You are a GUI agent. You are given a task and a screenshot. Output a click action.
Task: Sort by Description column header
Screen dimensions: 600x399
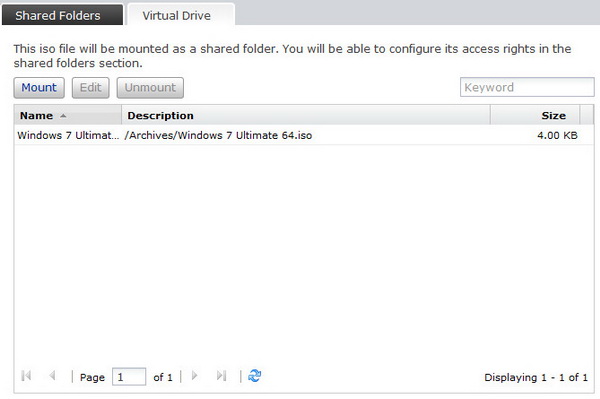pyautogui.click(x=306, y=116)
